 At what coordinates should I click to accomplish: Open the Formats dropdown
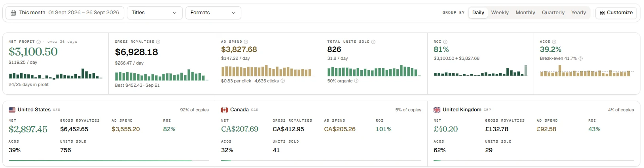click(213, 13)
